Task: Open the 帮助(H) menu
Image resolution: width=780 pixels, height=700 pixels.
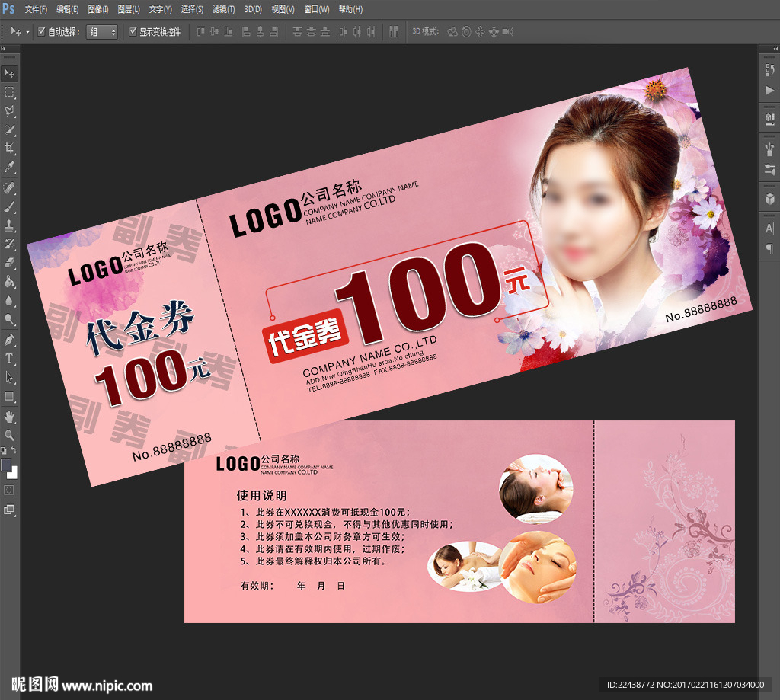Action: coord(350,9)
